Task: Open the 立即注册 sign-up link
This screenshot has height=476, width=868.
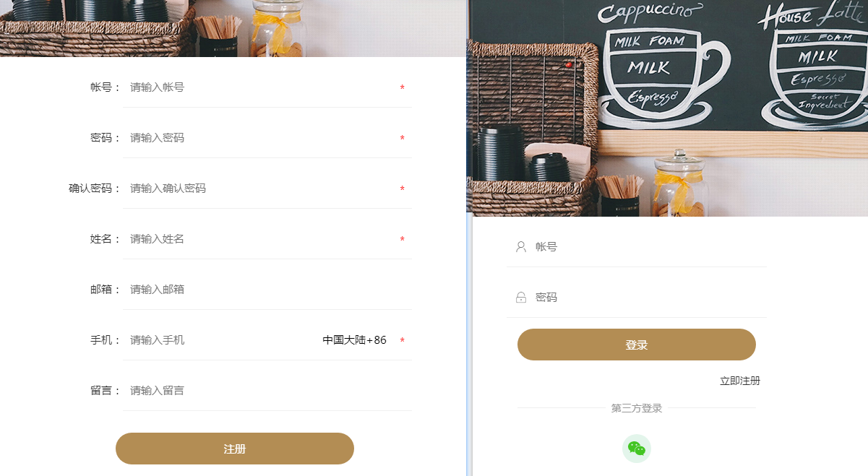Action: click(x=740, y=381)
